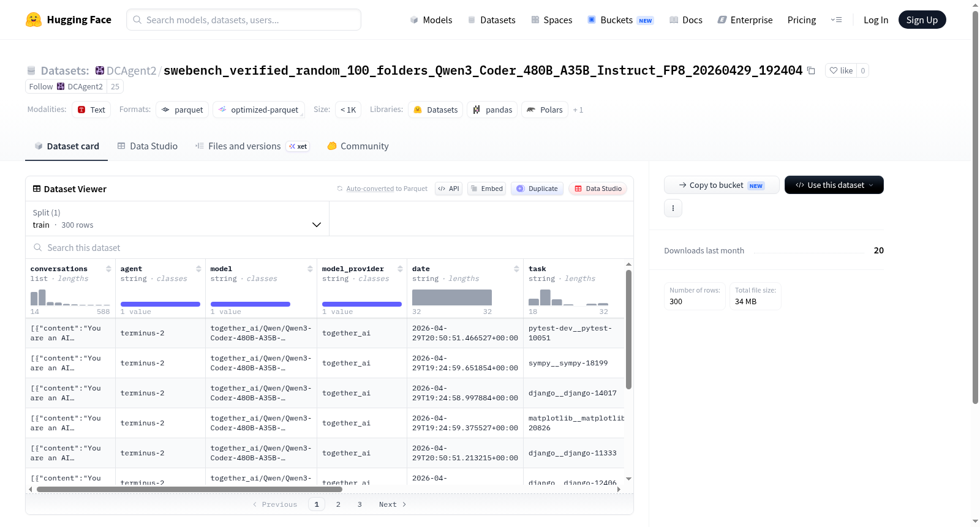Image resolution: width=980 pixels, height=527 pixels.
Task: Open the Community tab
Action: [x=358, y=146]
